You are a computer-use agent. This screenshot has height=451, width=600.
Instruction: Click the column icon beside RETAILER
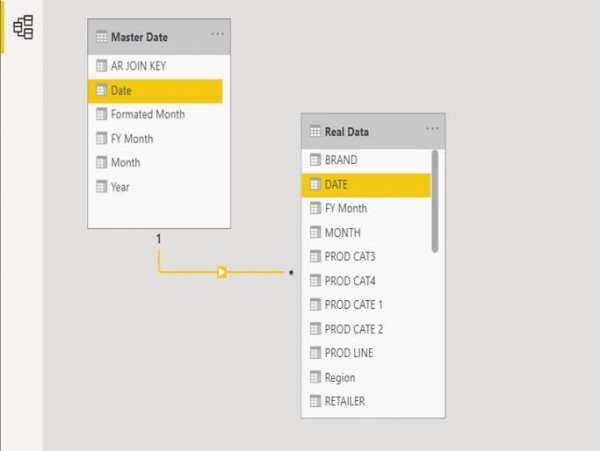315,401
